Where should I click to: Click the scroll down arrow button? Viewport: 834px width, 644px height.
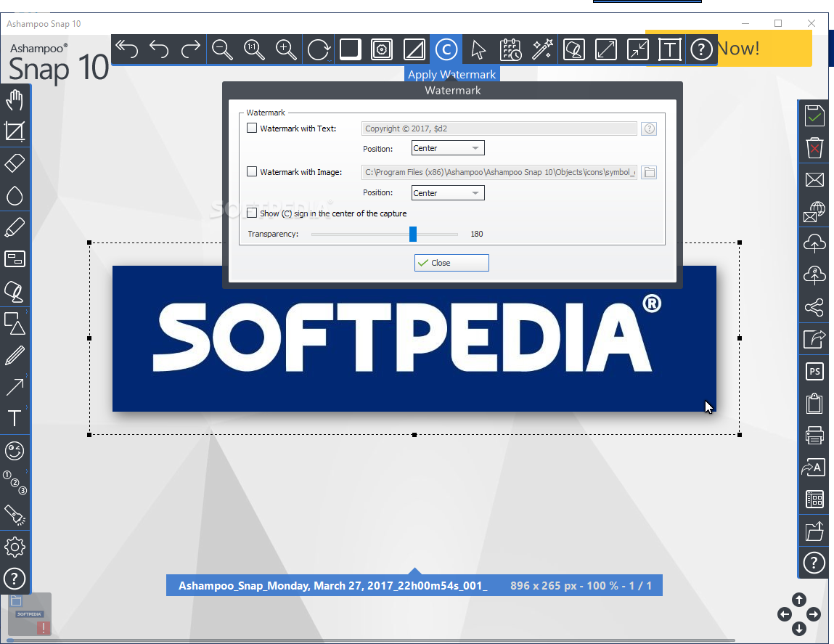click(x=799, y=629)
